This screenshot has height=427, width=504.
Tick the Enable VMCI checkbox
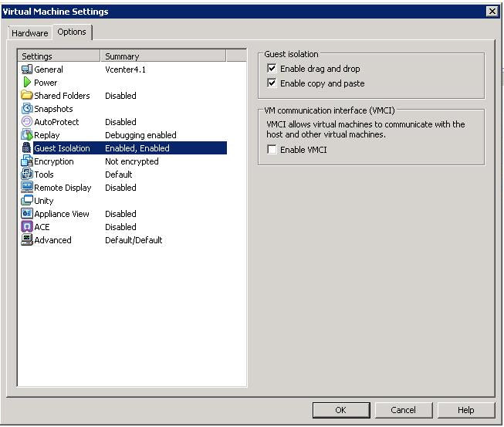[x=272, y=150]
